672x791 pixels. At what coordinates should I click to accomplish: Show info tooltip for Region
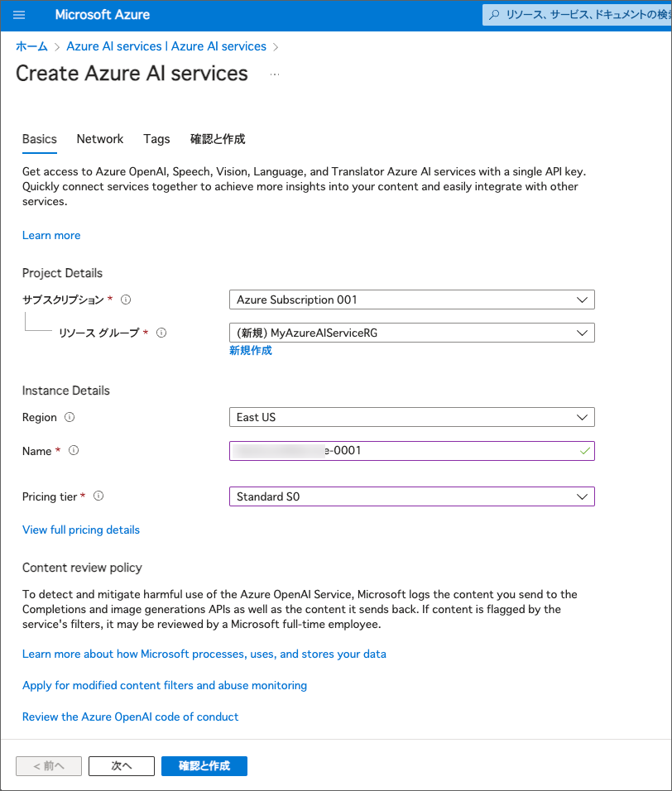point(70,417)
